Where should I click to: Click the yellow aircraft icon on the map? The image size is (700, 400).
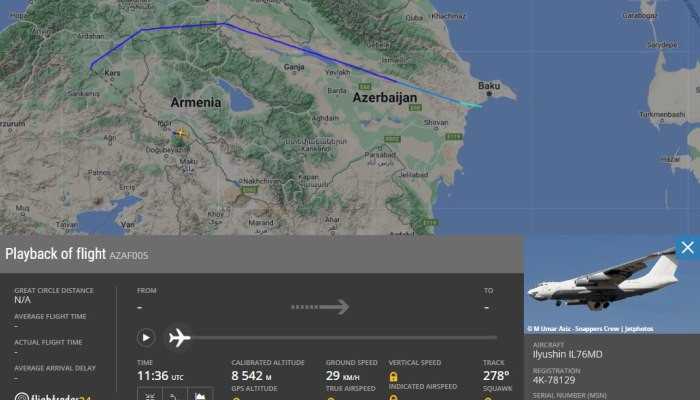[x=181, y=132]
